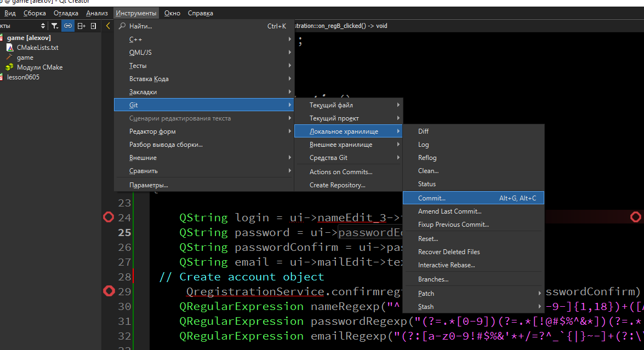Go back with the yellow arrow icon
This screenshot has height=350, width=644.
108,26
